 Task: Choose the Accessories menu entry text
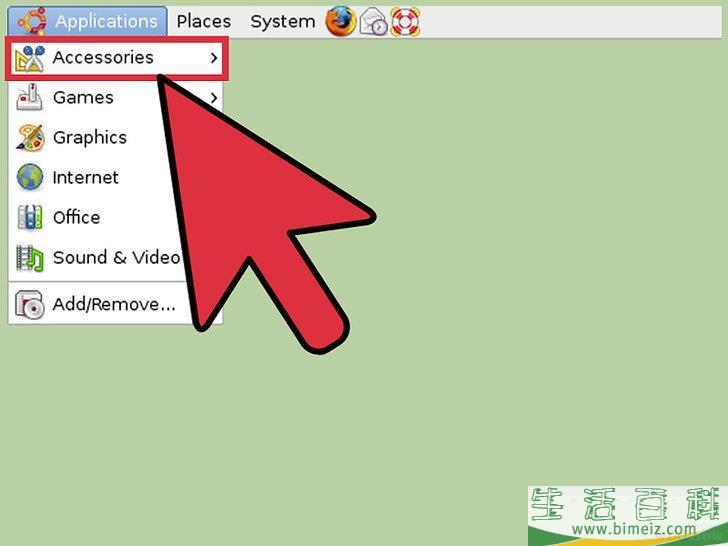point(103,58)
